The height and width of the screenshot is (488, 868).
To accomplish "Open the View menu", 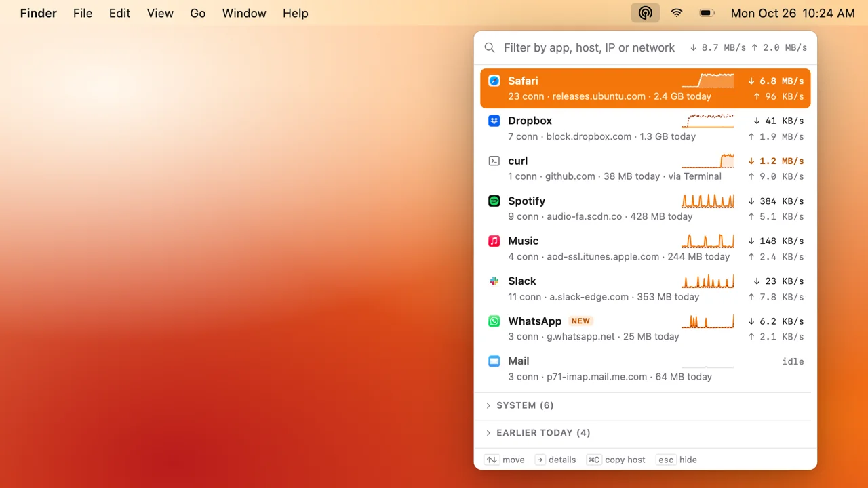I will pos(160,13).
